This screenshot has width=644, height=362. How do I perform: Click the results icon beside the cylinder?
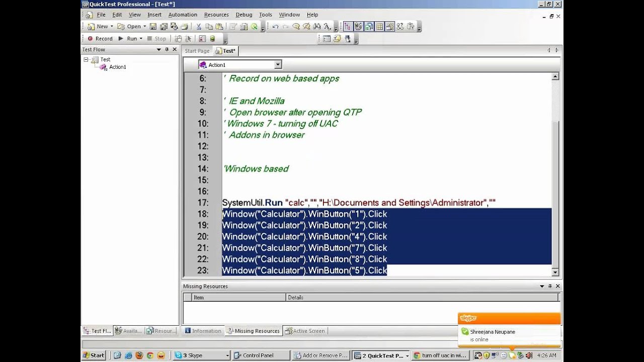[x=202, y=38]
